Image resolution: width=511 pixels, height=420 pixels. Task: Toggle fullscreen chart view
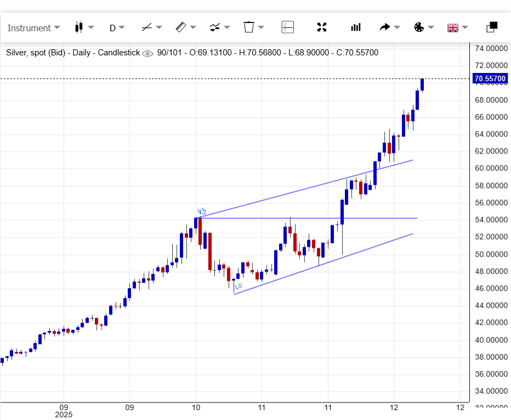[322, 27]
